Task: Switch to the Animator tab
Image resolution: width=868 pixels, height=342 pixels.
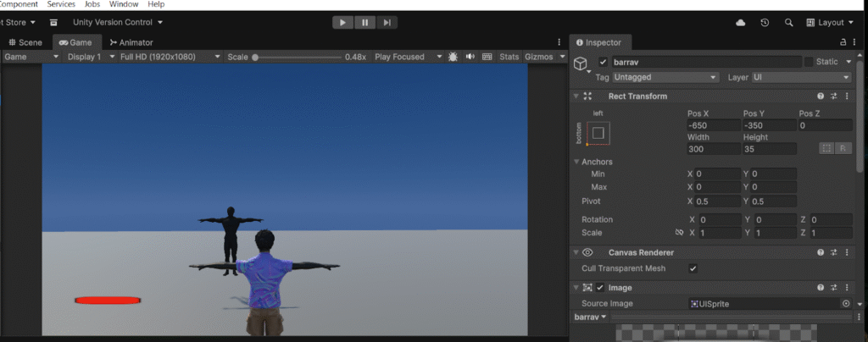Action: tap(131, 41)
